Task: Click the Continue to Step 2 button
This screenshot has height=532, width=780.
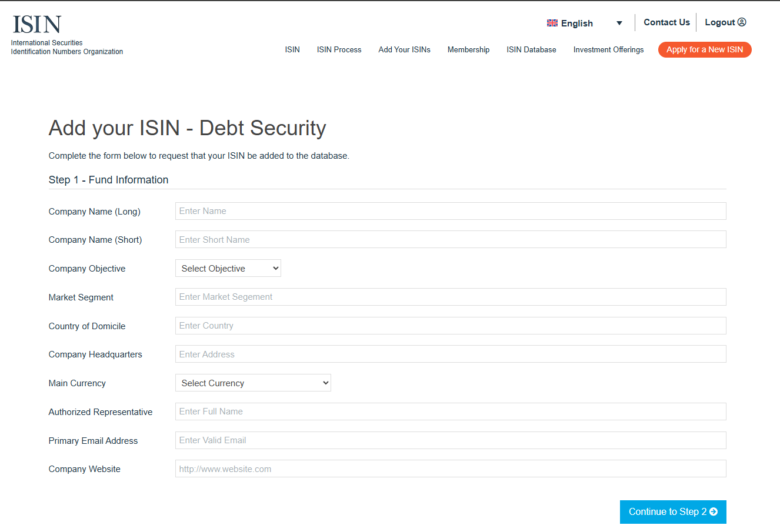Action: [673, 512]
